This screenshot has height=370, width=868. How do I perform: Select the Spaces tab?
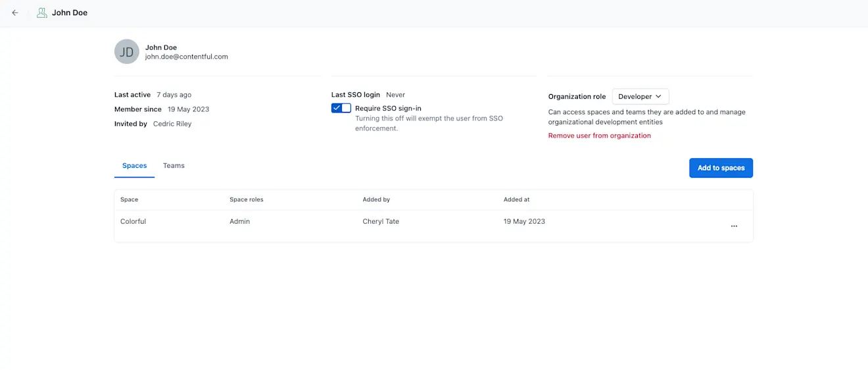coord(134,165)
